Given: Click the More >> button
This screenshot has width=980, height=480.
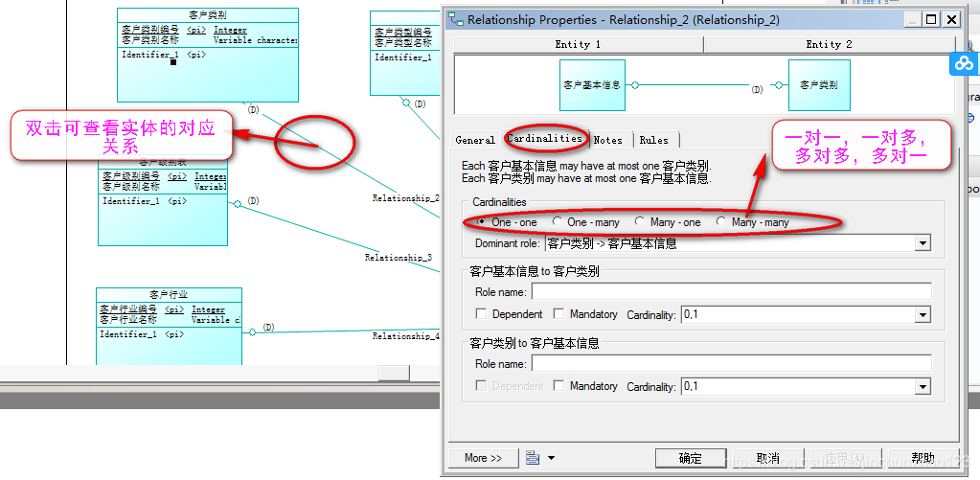Looking at the screenshot, I should [483, 458].
